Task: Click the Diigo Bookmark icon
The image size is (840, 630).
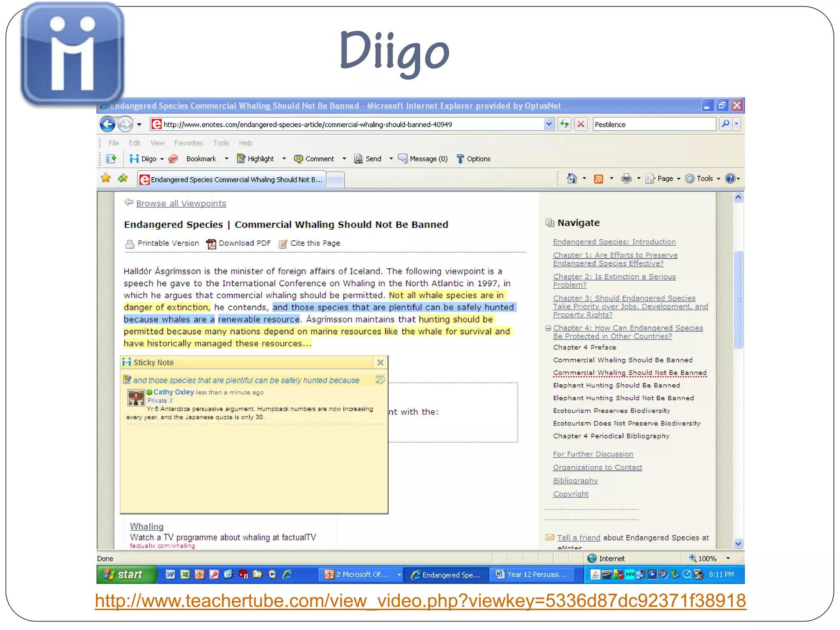Action: pyautogui.click(x=173, y=159)
